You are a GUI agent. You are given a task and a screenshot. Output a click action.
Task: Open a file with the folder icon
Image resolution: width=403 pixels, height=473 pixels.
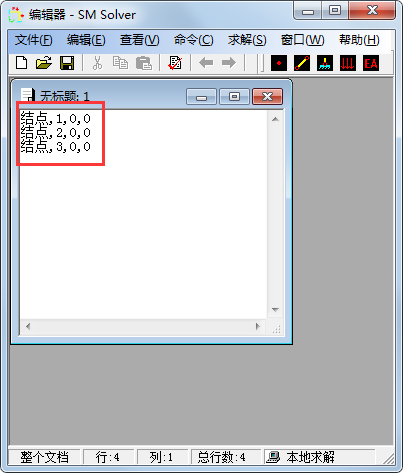44,63
